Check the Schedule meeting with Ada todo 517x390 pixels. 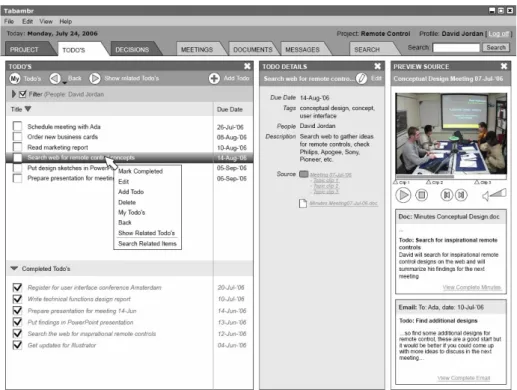click(17, 126)
